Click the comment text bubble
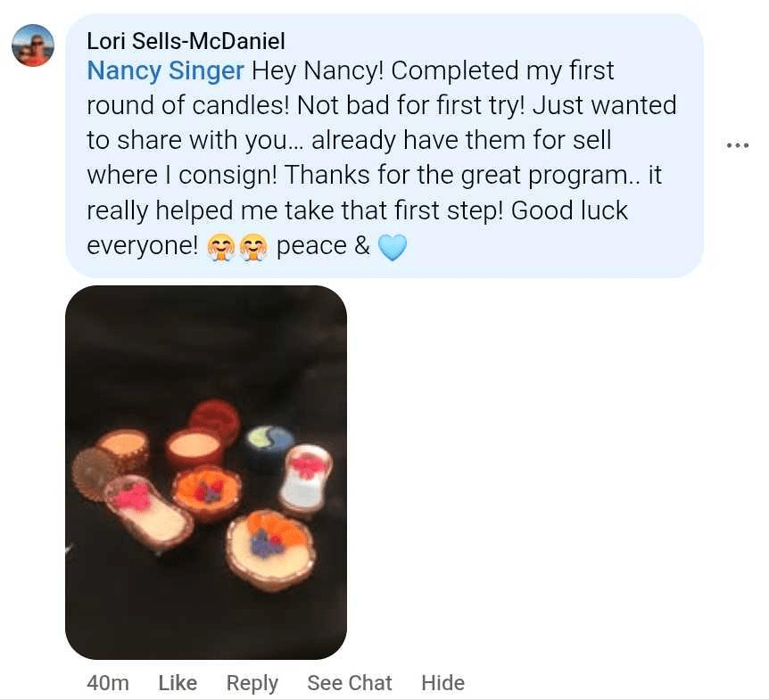This screenshot has height=700, width=769. click(x=384, y=144)
